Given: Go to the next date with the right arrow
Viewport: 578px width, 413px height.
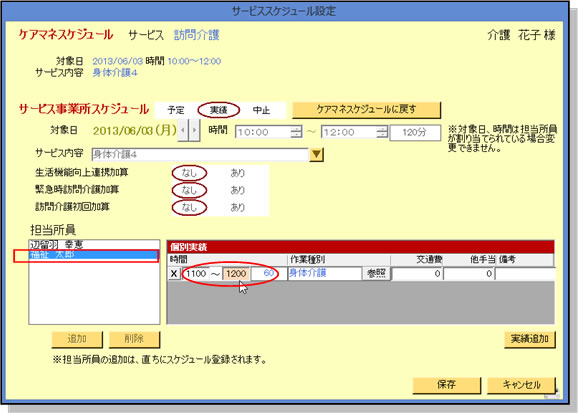Looking at the screenshot, I should pos(194,130).
